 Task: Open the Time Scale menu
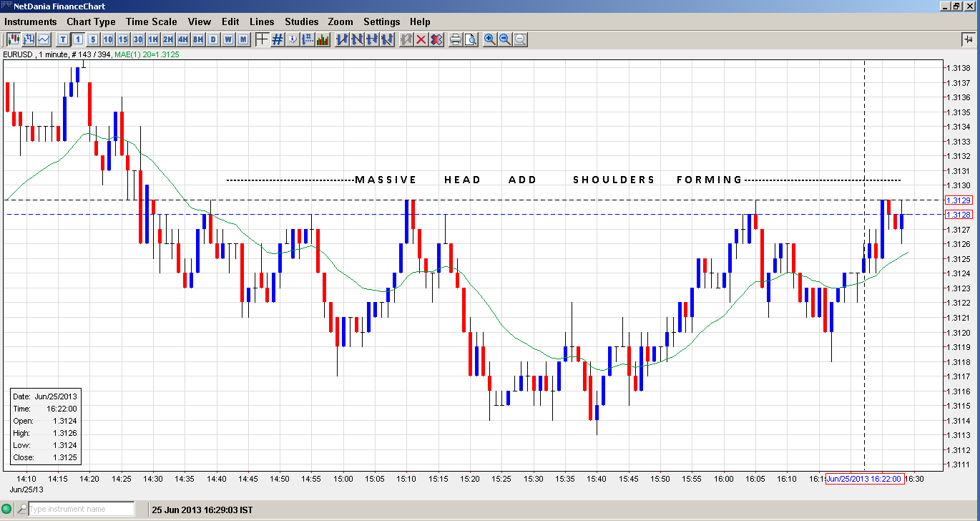point(152,21)
